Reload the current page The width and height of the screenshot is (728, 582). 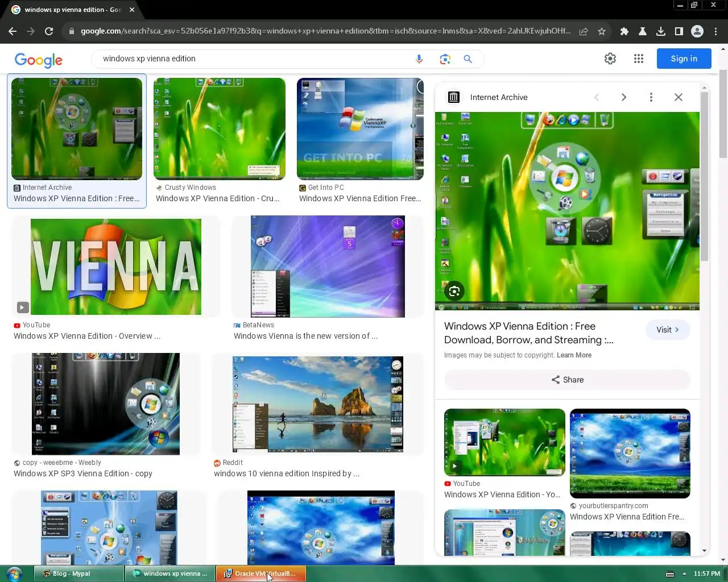click(49, 31)
